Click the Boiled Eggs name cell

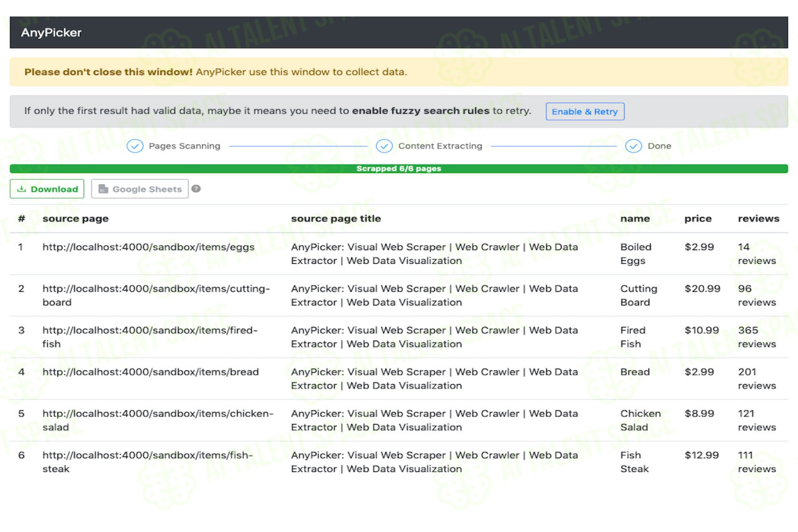[636, 254]
